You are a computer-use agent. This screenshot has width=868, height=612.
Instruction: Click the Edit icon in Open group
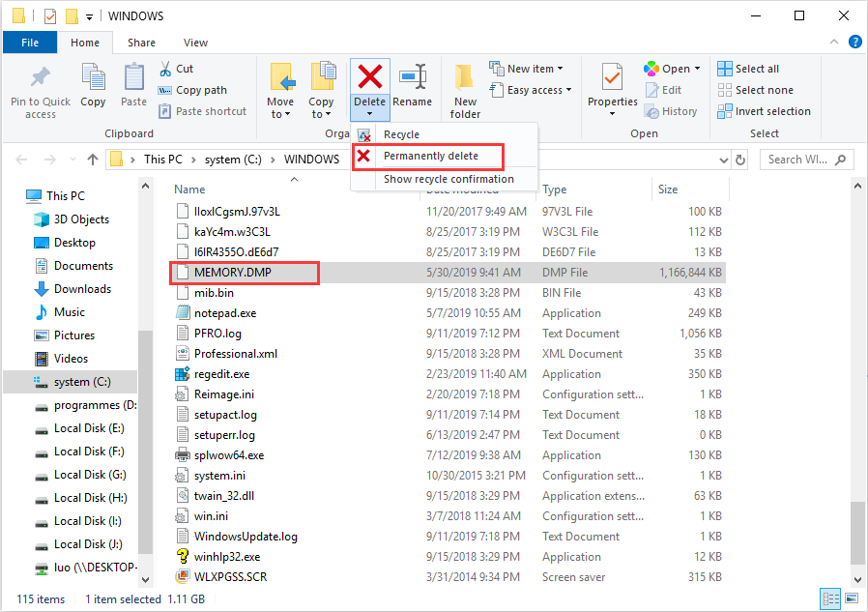pos(652,90)
